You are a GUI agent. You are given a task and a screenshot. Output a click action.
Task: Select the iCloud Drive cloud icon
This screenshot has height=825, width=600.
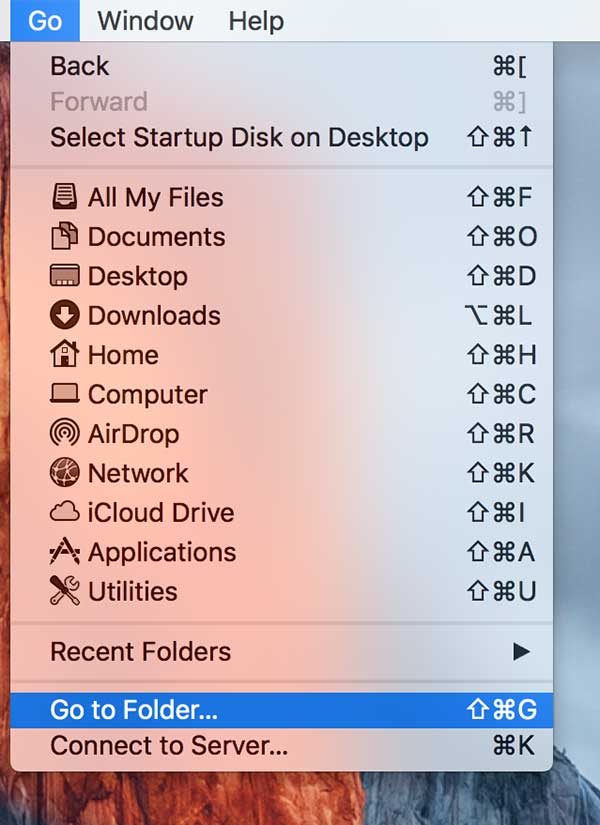point(63,513)
